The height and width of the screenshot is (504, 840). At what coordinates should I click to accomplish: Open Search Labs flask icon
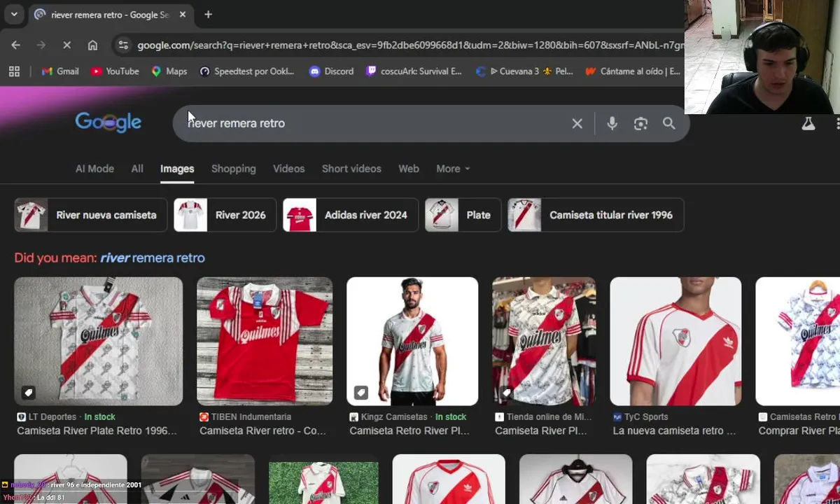coord(808,124)
